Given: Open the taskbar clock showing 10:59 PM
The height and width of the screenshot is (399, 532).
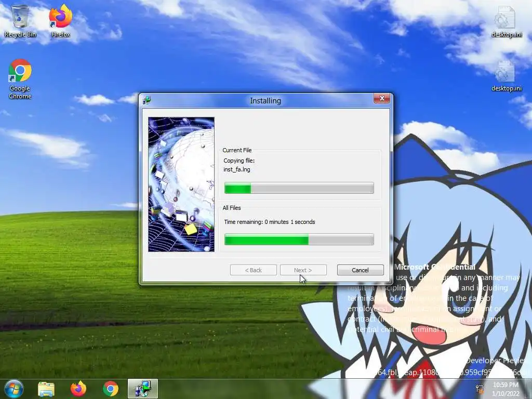Looking at the screenshot, I should [x=506, y=389].
